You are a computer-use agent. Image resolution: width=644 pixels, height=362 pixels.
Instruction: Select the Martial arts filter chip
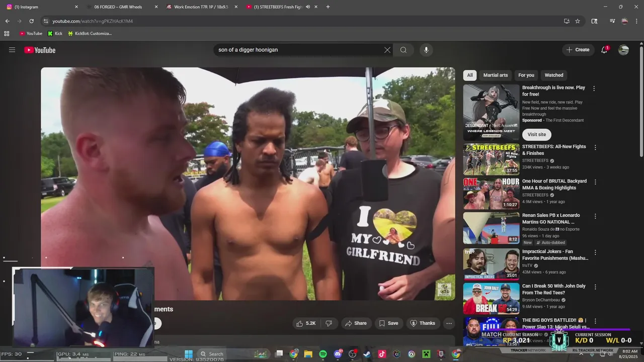[x=496, y=75]
